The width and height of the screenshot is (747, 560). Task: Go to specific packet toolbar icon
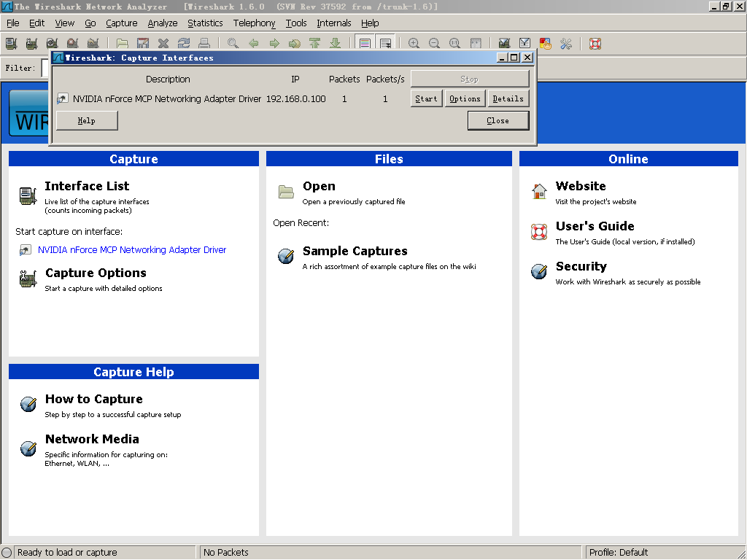(x=295, y=43)
